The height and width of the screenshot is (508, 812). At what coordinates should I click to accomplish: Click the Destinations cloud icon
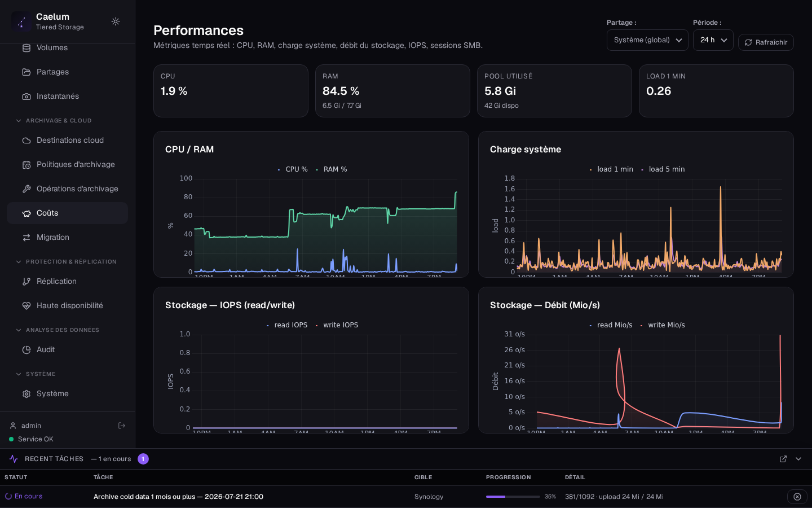point(27,141)
